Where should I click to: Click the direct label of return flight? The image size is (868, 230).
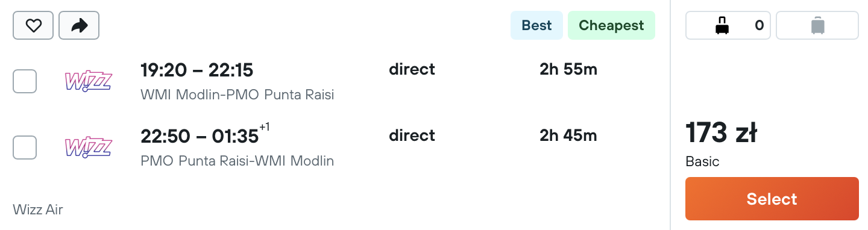click(x=412, y=135)
